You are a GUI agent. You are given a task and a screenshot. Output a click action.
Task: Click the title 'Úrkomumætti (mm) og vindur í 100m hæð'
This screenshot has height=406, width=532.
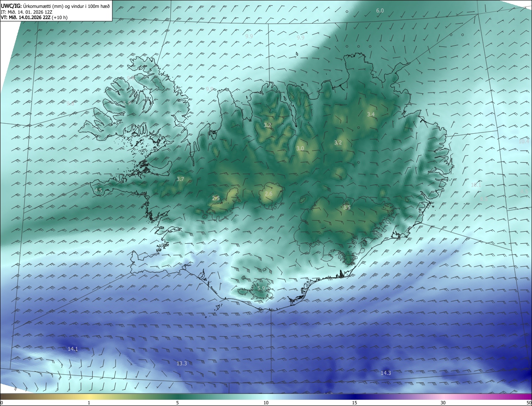pos(66,6)
